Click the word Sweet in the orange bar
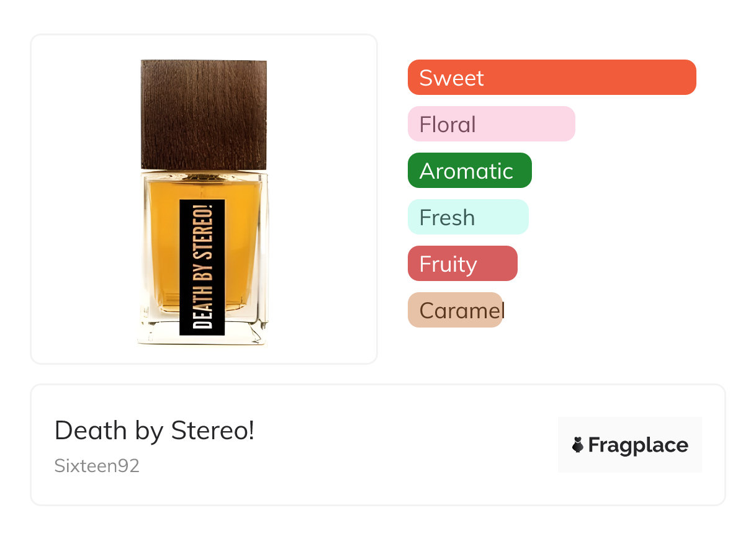Screen dimensions: 756x536 click(x=451, y=78)
